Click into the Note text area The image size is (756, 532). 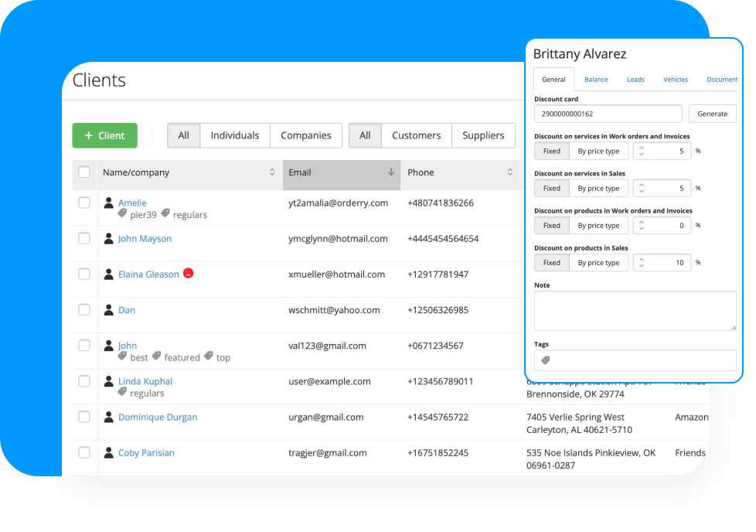635,310
